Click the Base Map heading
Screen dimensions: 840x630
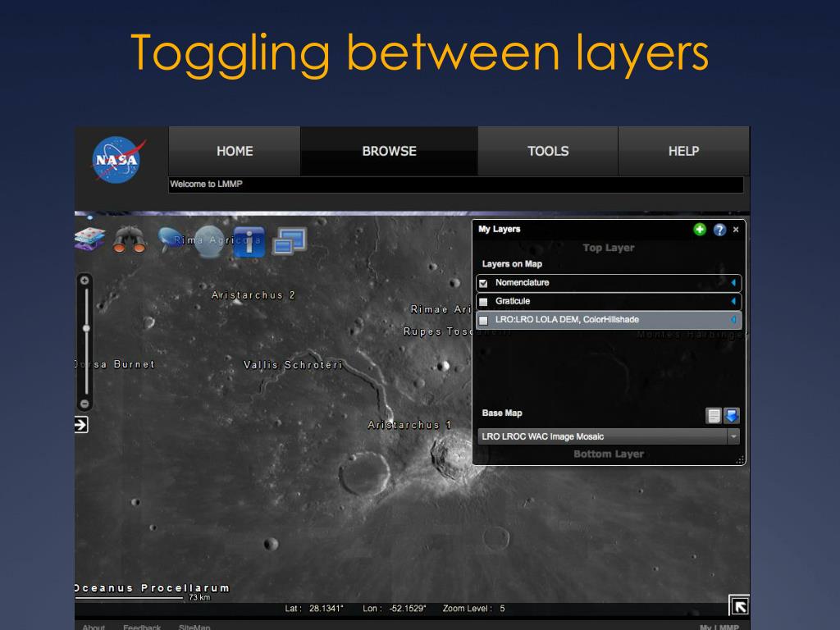(502, 413)
